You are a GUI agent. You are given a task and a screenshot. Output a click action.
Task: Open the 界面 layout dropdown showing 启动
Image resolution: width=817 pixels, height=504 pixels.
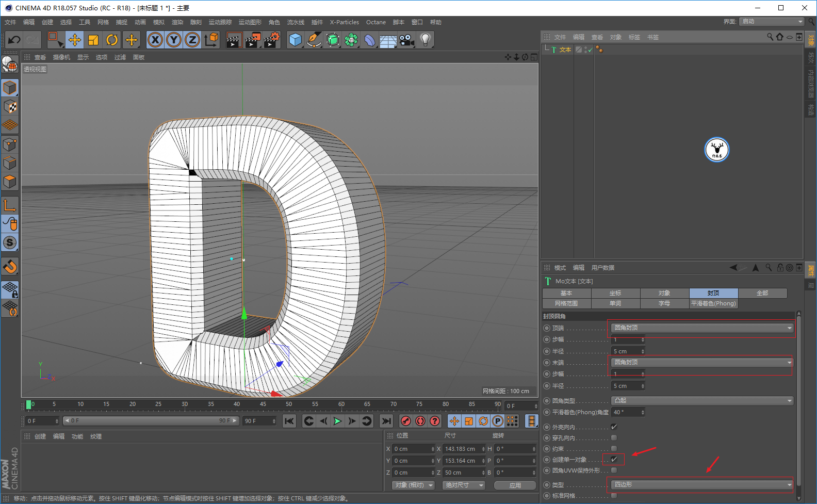click(772, 22)
